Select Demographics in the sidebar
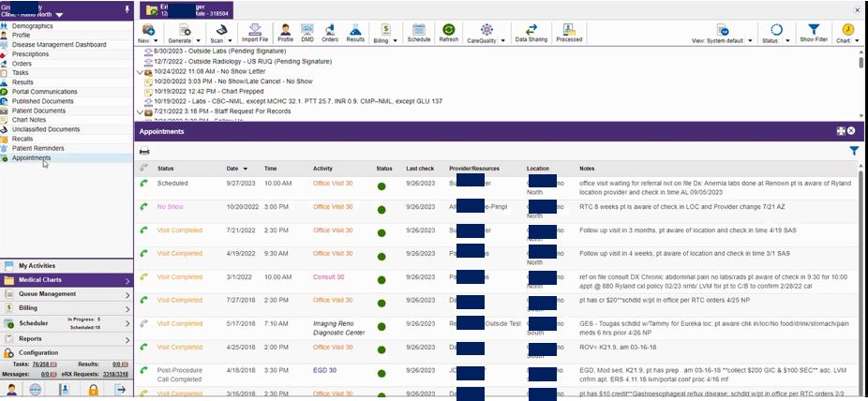Image resolution: width=868 pixels, height=401 pixels. point(33,26)
